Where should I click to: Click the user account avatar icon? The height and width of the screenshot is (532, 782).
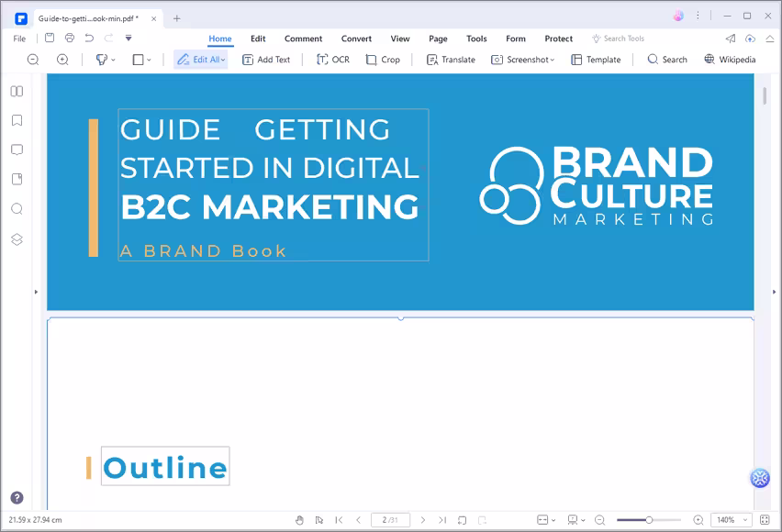(678, 16)
